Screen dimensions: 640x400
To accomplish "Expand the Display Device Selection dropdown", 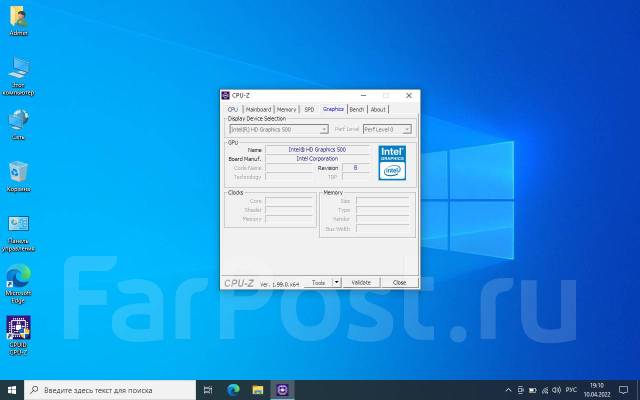I will point(278,129).
